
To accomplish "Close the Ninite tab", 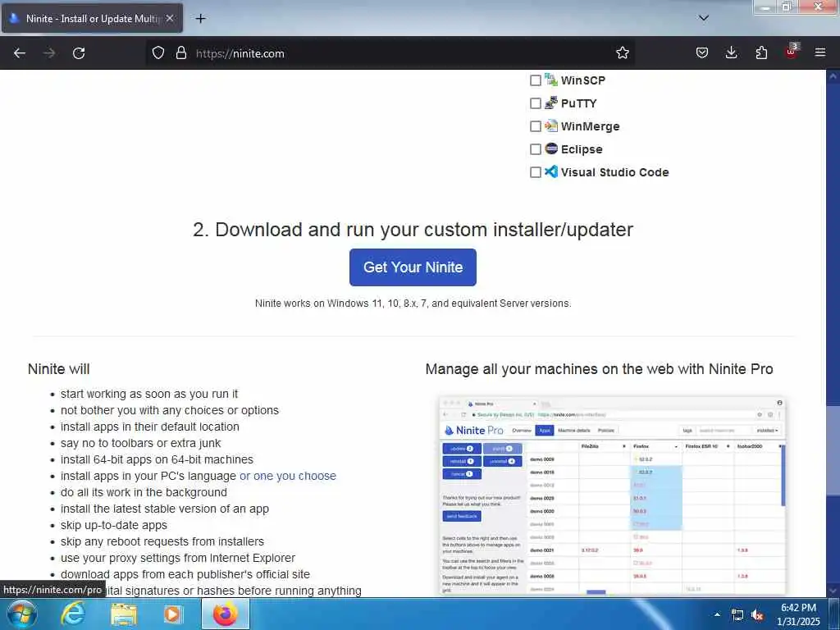I will click(170, 18).
